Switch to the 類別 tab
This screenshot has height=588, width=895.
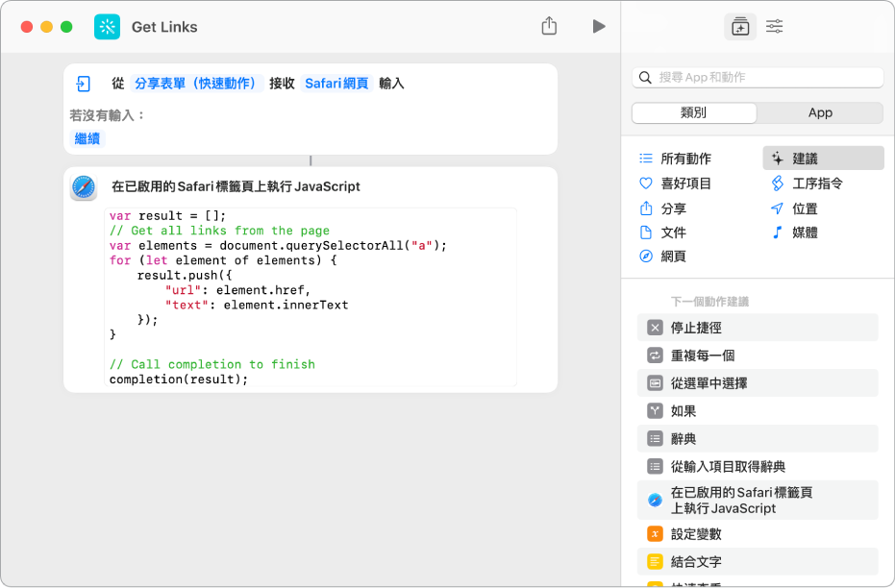pos(692,112)
